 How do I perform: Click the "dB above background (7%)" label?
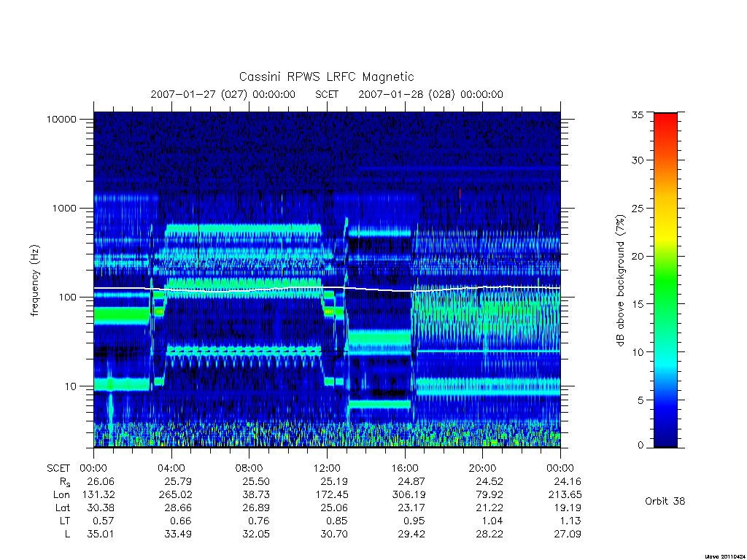point(620,281)
